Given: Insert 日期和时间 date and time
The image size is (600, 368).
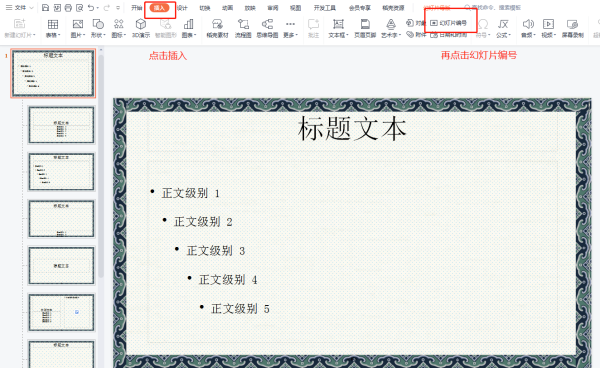Looking at the screenshot, I should (x=448, y=35).
